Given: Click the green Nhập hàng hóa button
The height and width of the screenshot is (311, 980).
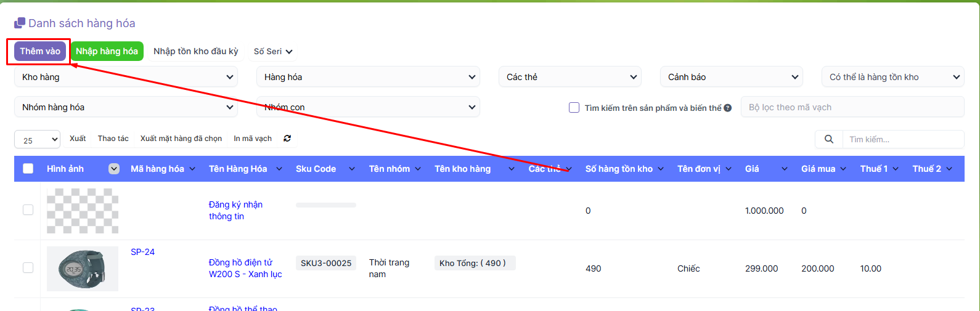Looking at the screenshot, I should (107, 51).
